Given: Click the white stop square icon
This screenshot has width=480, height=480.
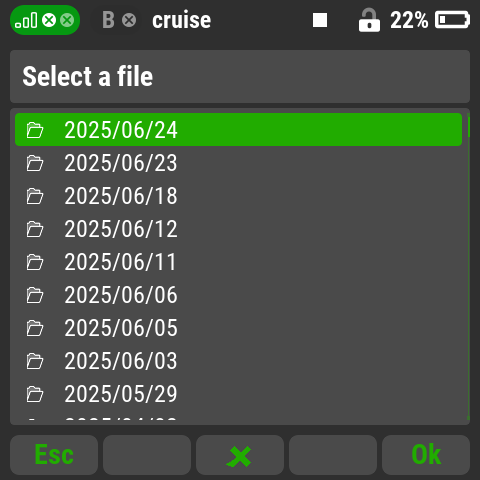Looking at the screenshot, I should 320,20.
